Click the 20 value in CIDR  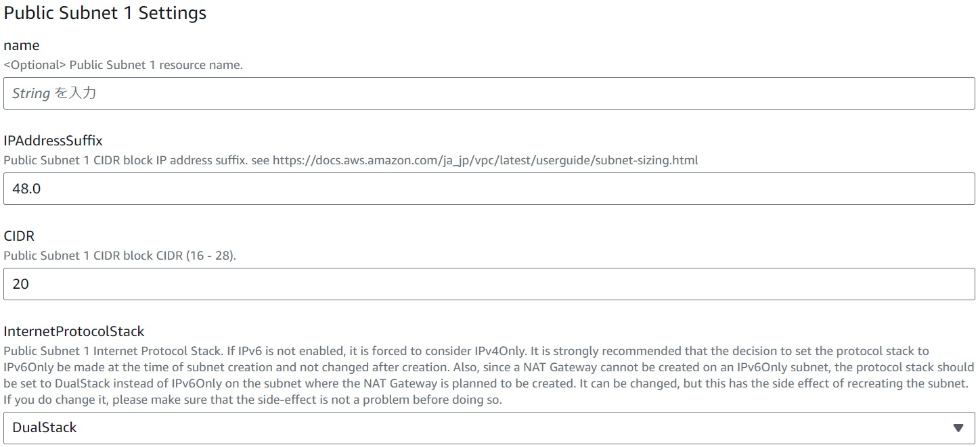point(21,284)
